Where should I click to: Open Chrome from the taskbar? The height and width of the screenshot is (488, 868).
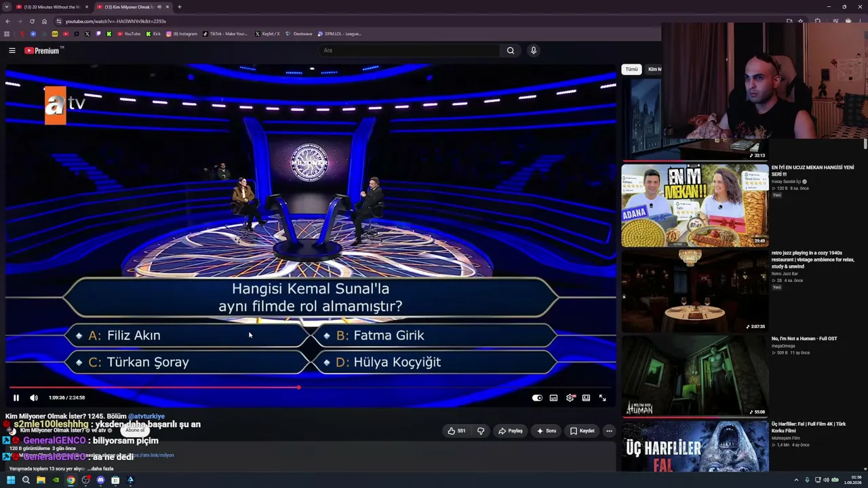pyautogui.click(x=71, y=481)
